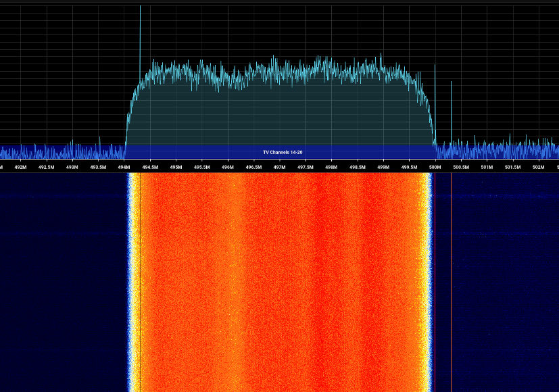This screenshot has width=559, height=392.
Task: Tap the dark waterfall area right of the signal
Action: click(507, 284)
